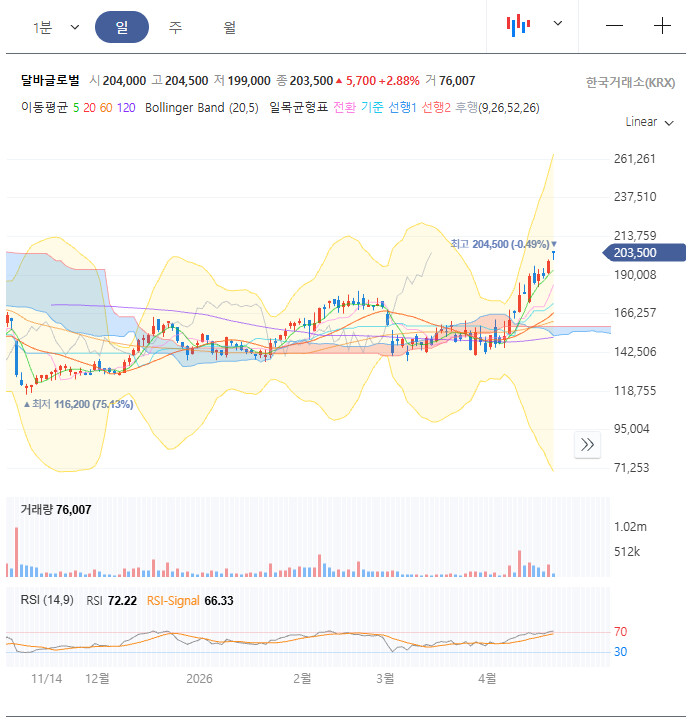This screenshot has width=691, height=720.
Task: Click the 3월 date axis label
Action: [x=385, y=678]
